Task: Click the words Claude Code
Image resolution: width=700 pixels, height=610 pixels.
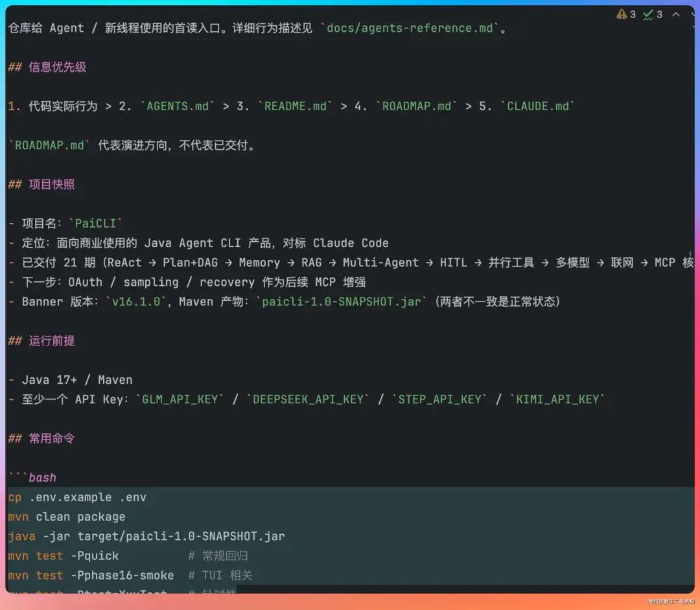Action: pyautogui.click(x=351, y=243)
